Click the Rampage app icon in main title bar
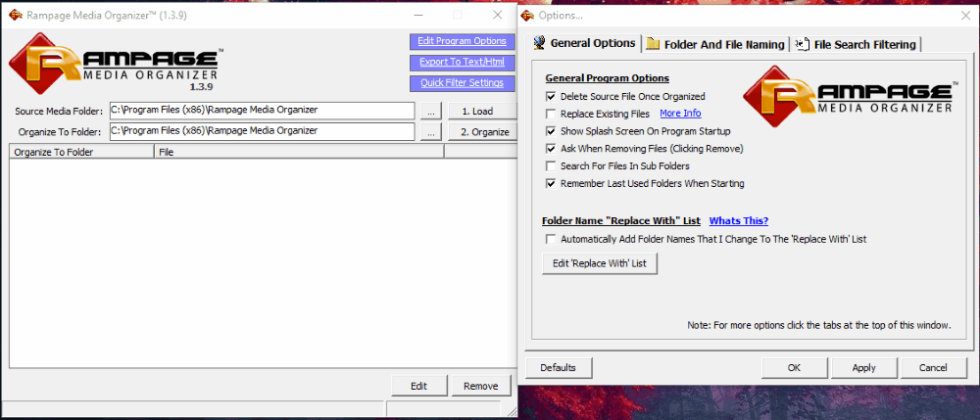Screen dimensions: 980x420 coord(15,15)
